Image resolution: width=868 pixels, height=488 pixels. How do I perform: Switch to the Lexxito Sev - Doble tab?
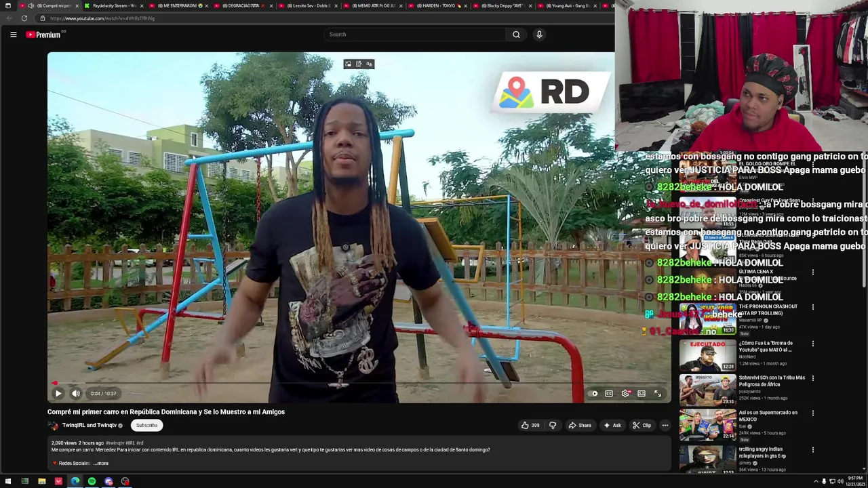pos(308,5)
